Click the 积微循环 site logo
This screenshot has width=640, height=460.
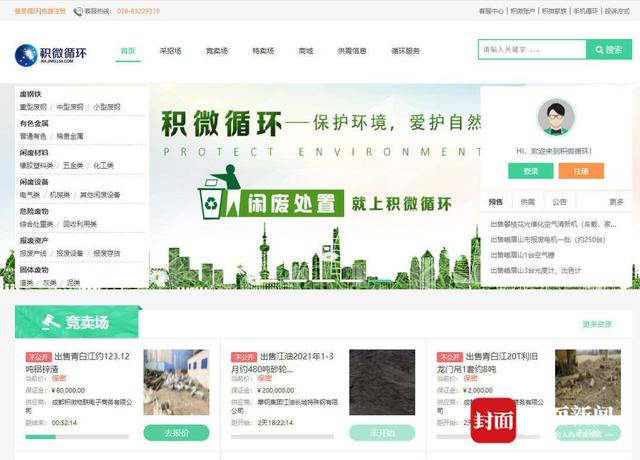[x=51, y=55]
